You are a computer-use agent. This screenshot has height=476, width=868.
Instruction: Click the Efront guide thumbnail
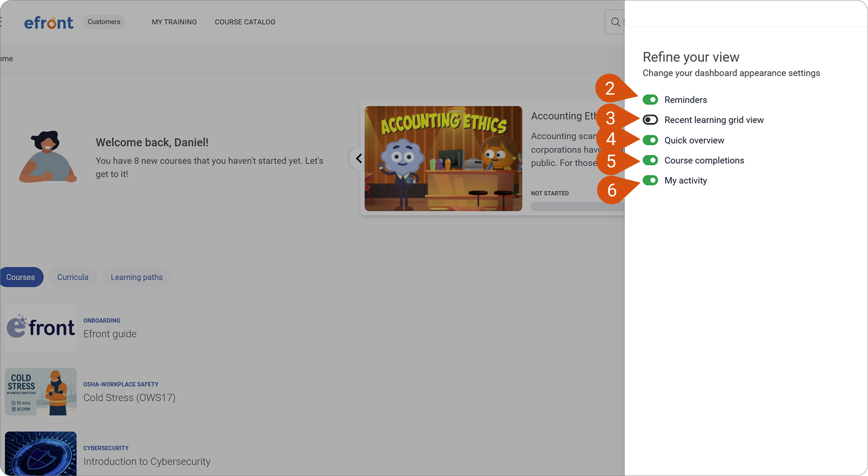pos(41,328)
